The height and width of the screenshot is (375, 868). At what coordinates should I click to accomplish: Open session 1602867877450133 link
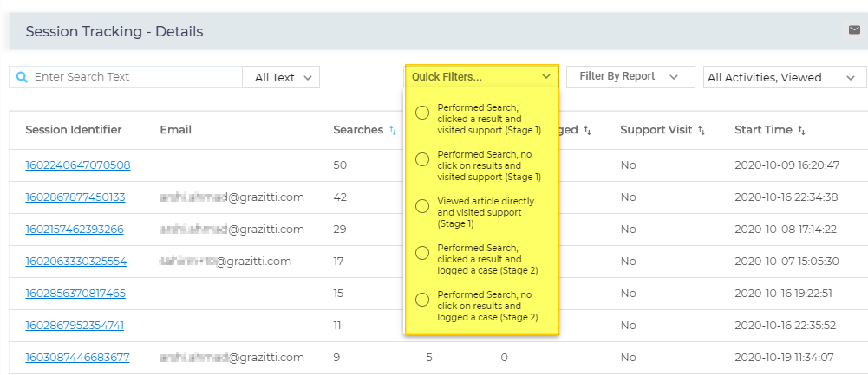click(x=75, y=197)
